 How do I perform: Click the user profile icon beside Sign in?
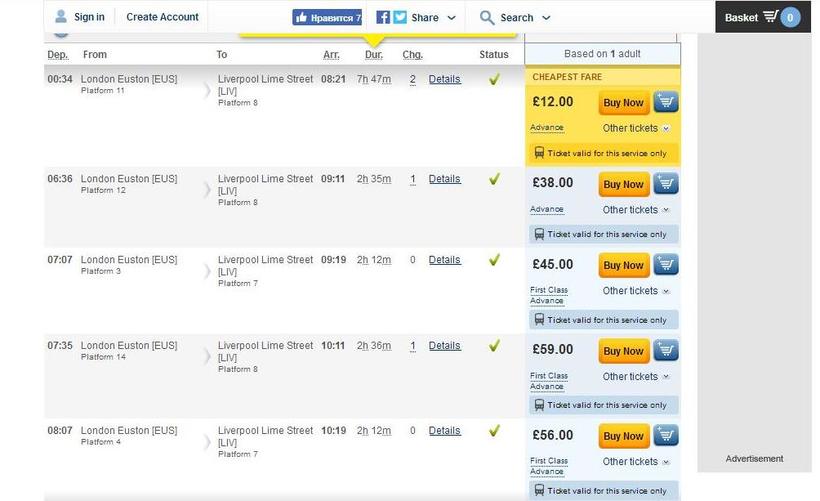pos(61,17)
